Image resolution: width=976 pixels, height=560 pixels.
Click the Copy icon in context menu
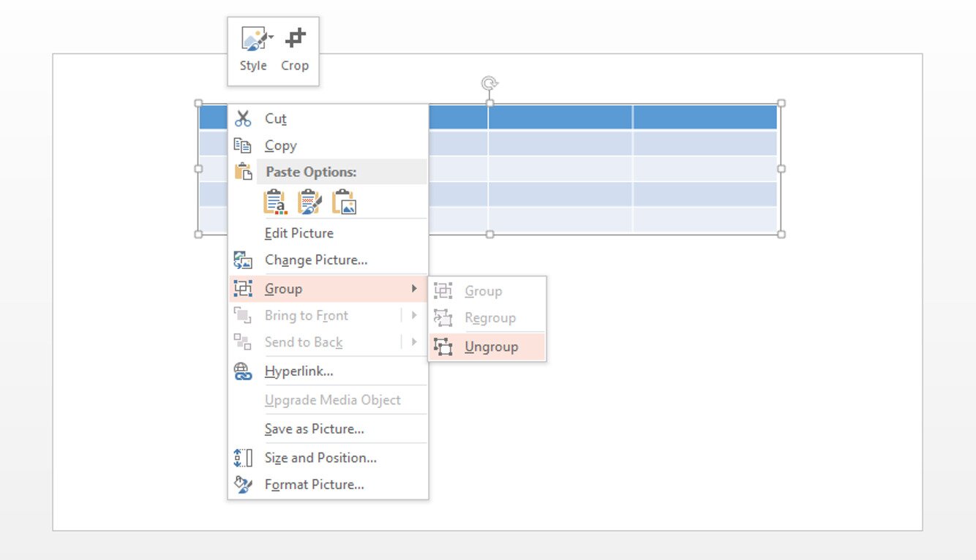[x=243, y=145]
